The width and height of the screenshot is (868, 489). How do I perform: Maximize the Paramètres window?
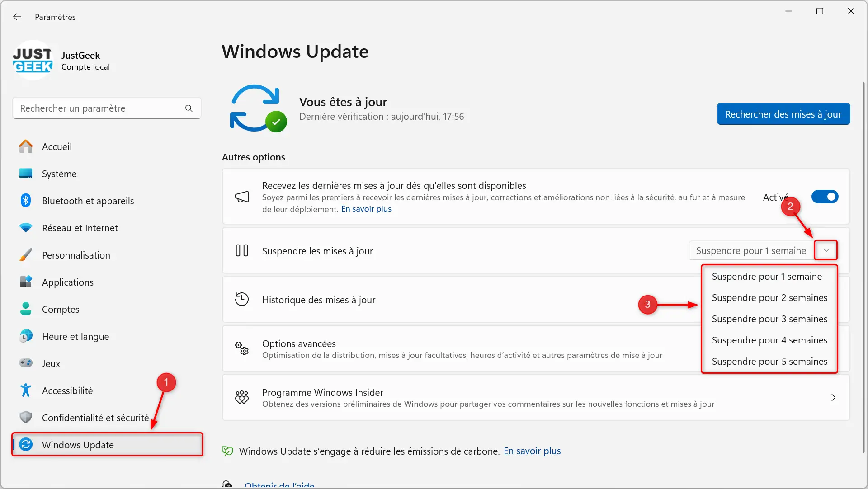(x=820, y=11)
